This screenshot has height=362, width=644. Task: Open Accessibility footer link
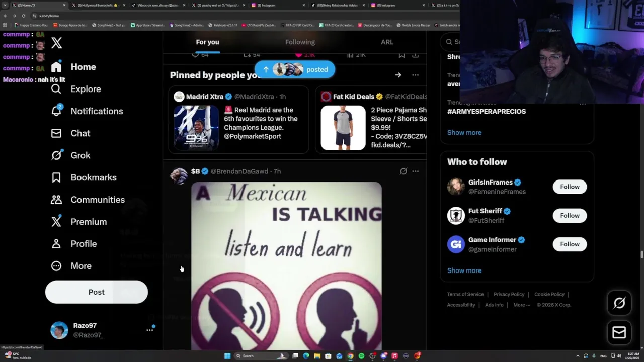(461, 305)
